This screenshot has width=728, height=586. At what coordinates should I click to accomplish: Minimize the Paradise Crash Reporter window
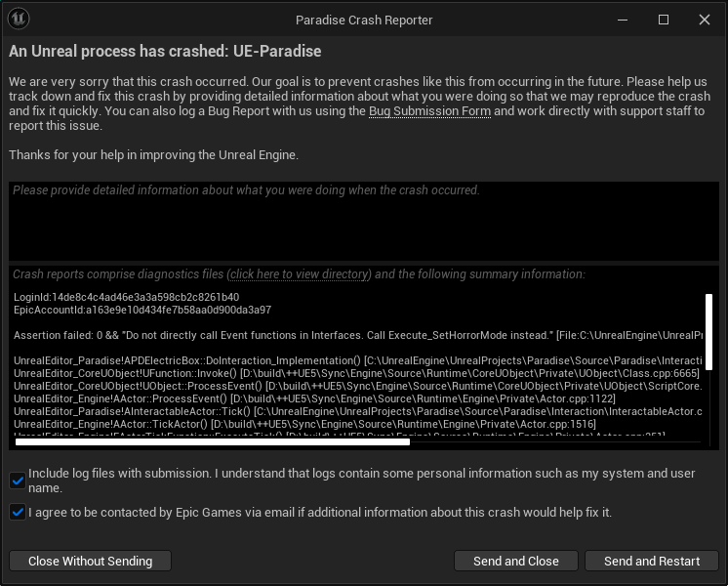tap(623, 20)
